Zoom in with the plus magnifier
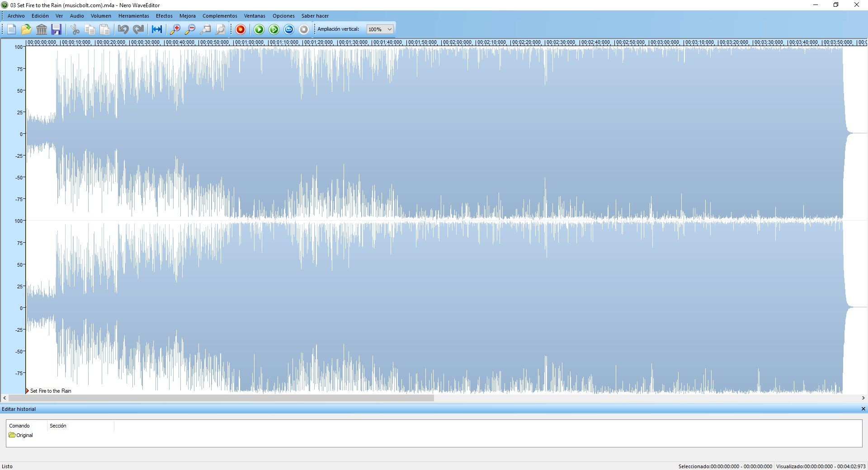This screenshot has width=868, height=470. tap(175, 29)
